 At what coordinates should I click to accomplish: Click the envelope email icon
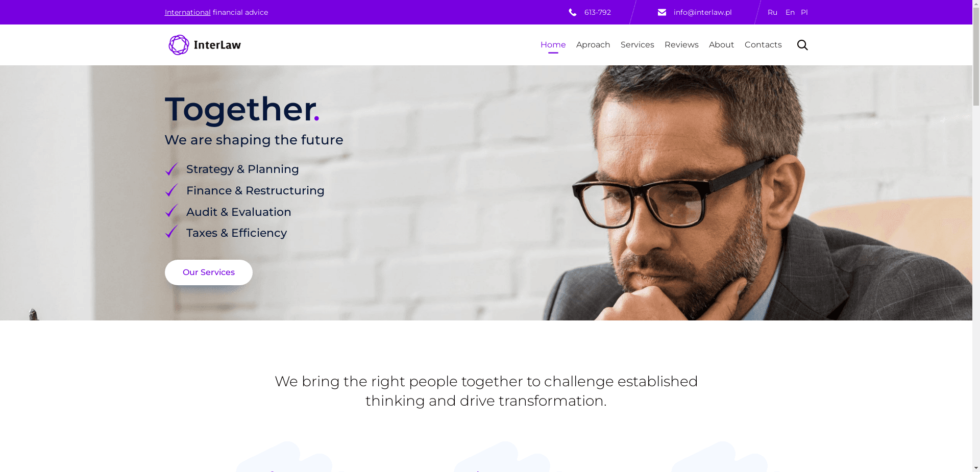point(662,12)
